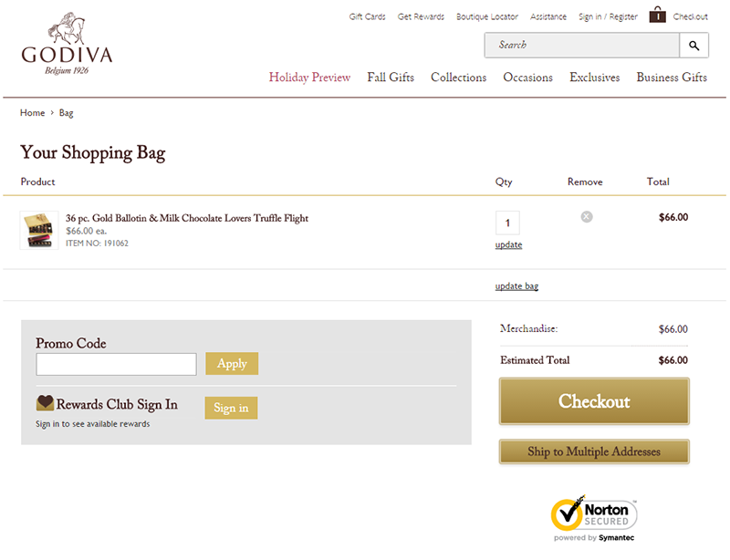The width and height of the screenshot is (730, 560).
Task: Open the Fall Gifts menu
Action: tap(391, 78)
